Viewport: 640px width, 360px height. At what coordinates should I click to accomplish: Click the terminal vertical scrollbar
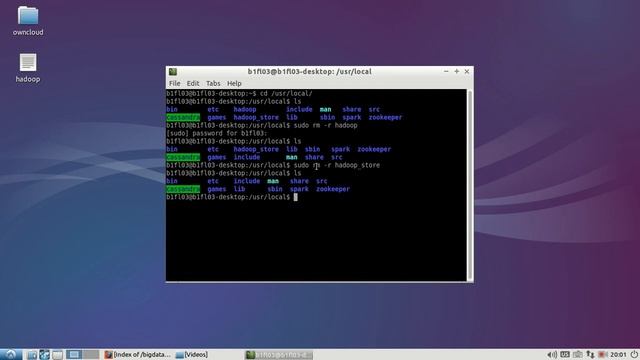(x=469, y=185)
